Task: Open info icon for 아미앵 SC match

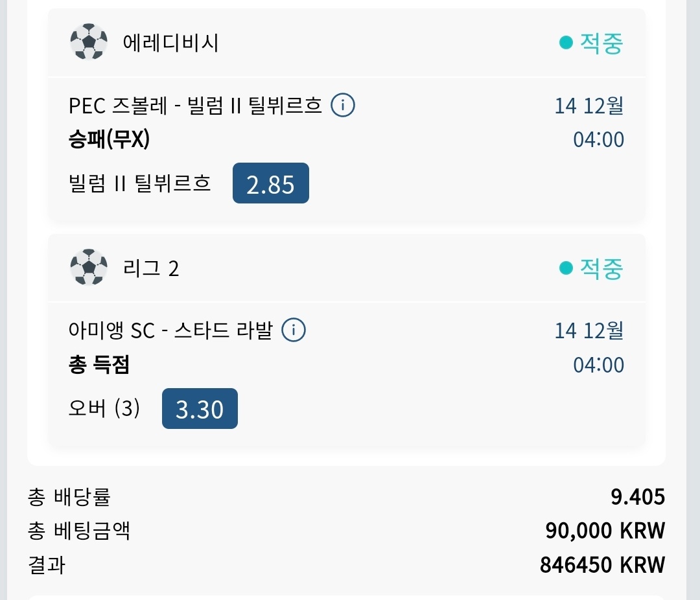Action: [294, 330]
